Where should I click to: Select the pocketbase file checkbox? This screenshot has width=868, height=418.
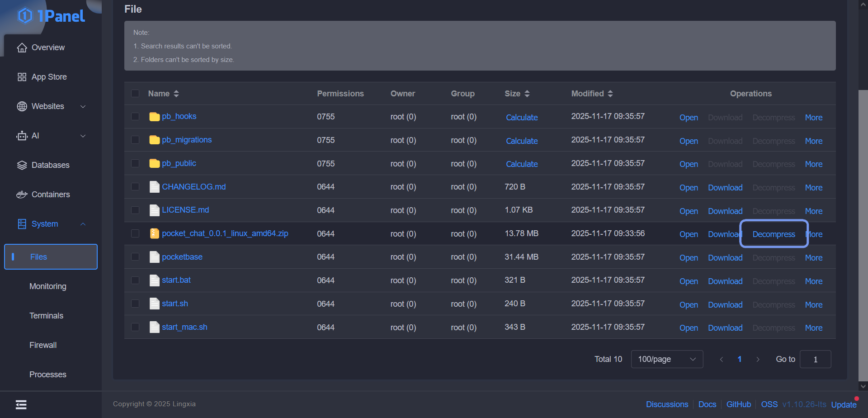[135, 257]
